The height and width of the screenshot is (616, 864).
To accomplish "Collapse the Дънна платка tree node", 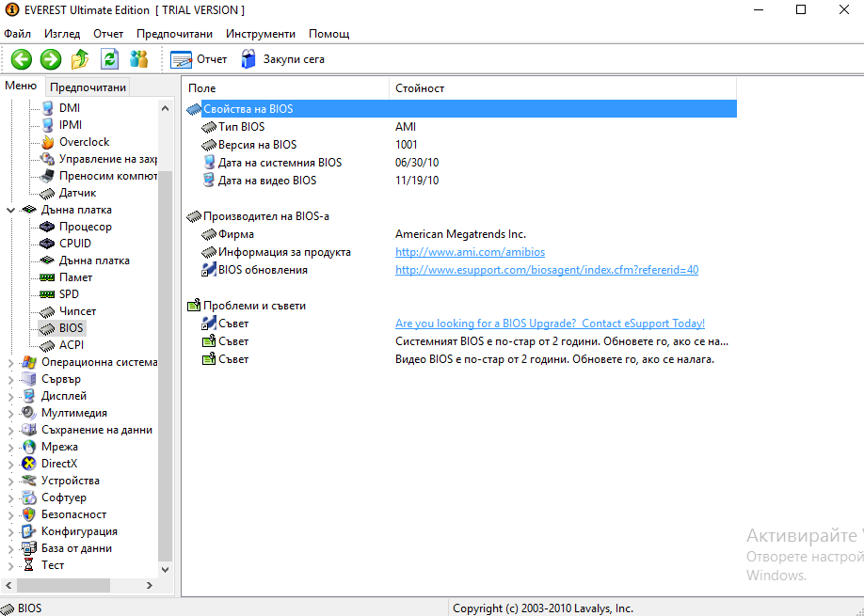I will pos(10,210).
